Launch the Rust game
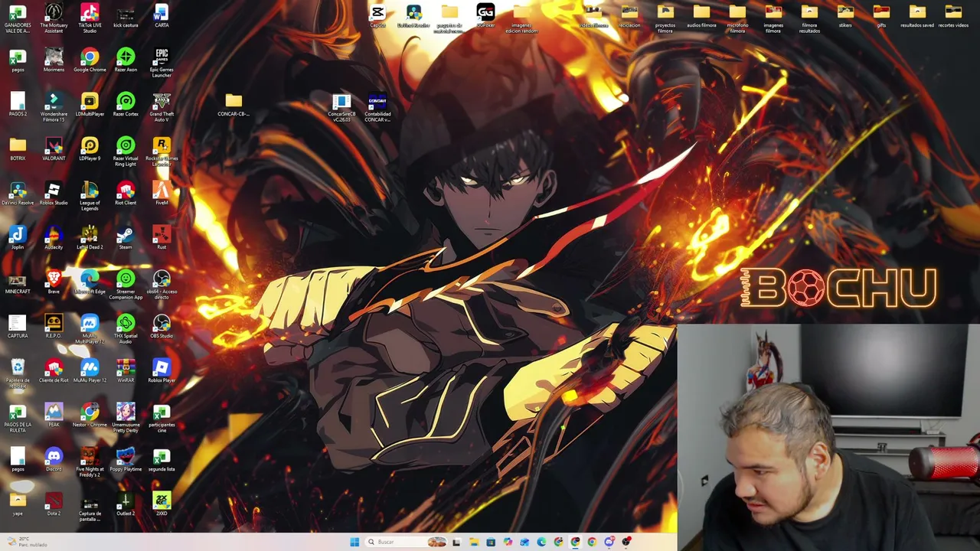Viewport: 980px width, 551px height. (x=162, y=238)
